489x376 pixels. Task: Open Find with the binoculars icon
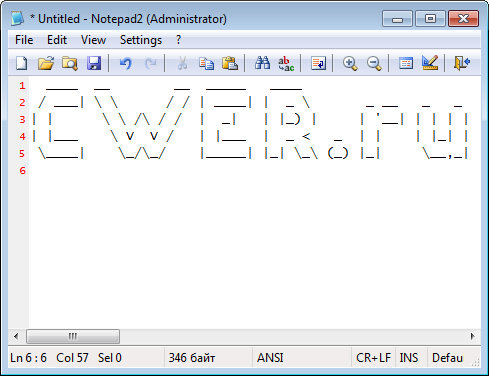[262, 63]
